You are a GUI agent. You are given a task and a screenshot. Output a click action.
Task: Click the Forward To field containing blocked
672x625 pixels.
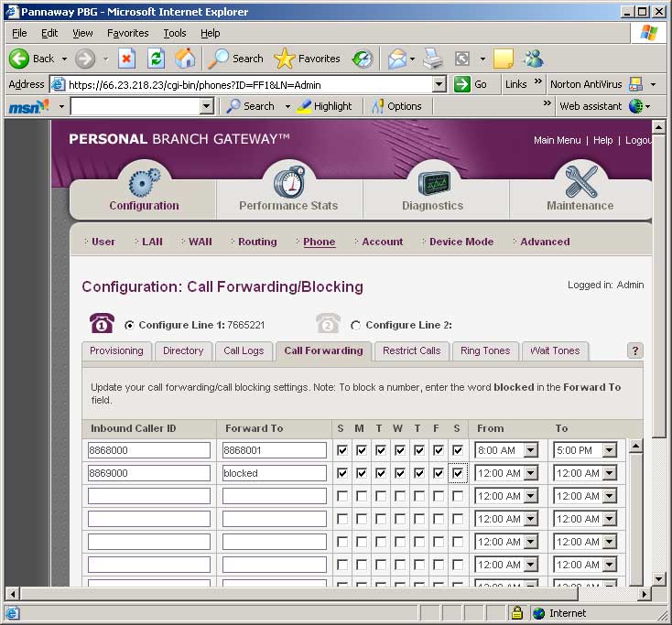(x=274, y=473)
